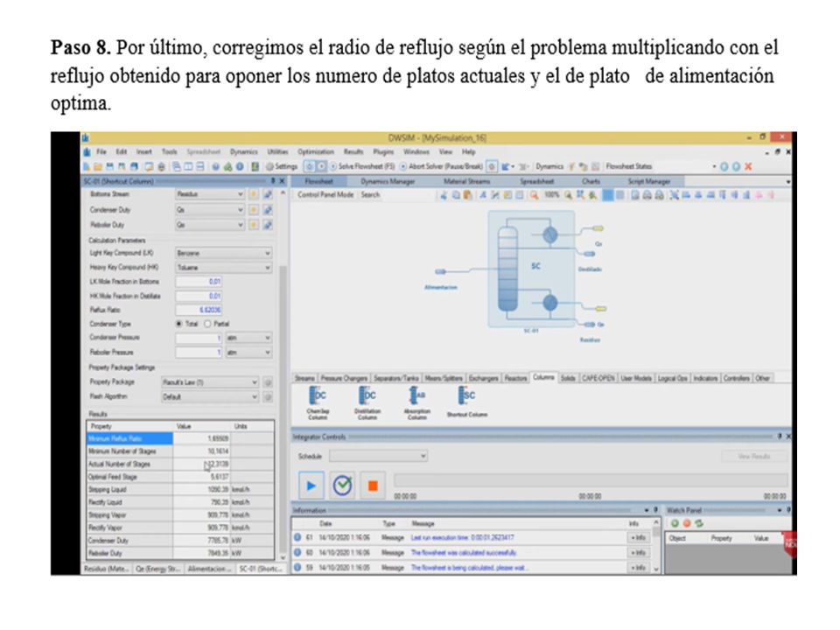
Task: Open the Utilities menu
Action: (277, 152)
